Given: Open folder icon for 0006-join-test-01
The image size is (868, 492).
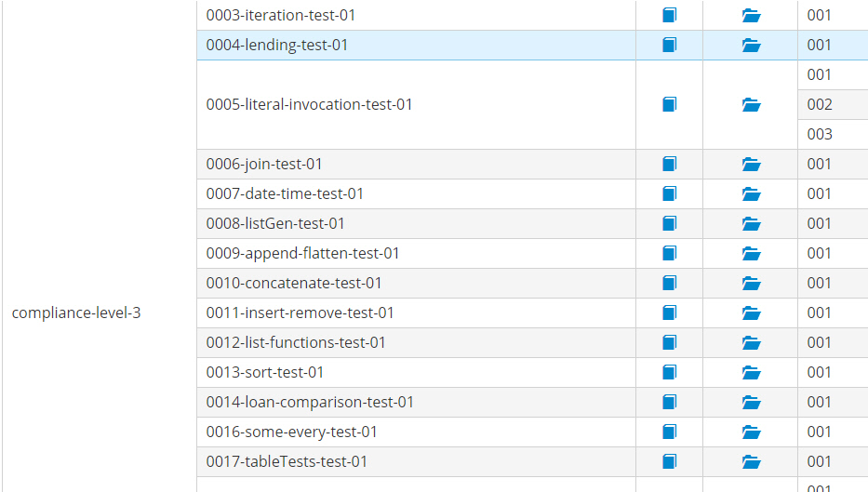Looking at the screenshot, I should 751,164.
